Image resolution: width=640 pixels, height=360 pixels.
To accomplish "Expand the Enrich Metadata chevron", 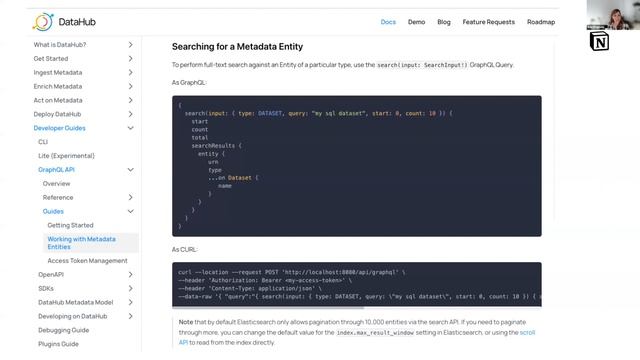I will point(130,86).
